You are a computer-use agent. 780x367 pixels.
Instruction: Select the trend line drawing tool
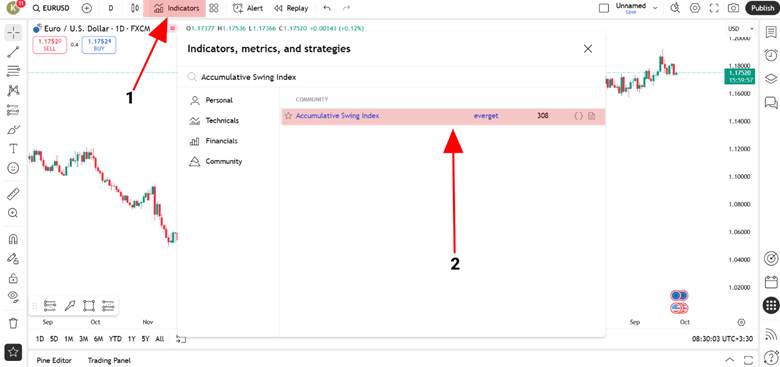point(13,52)
